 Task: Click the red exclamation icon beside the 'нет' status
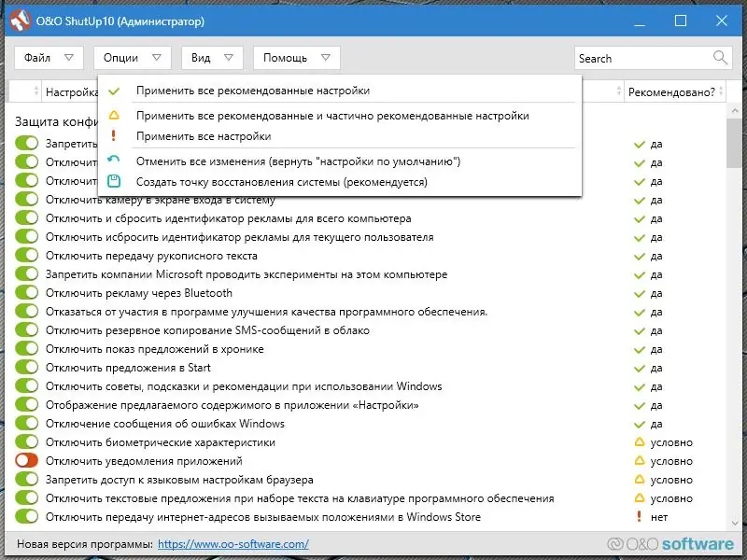638,516
